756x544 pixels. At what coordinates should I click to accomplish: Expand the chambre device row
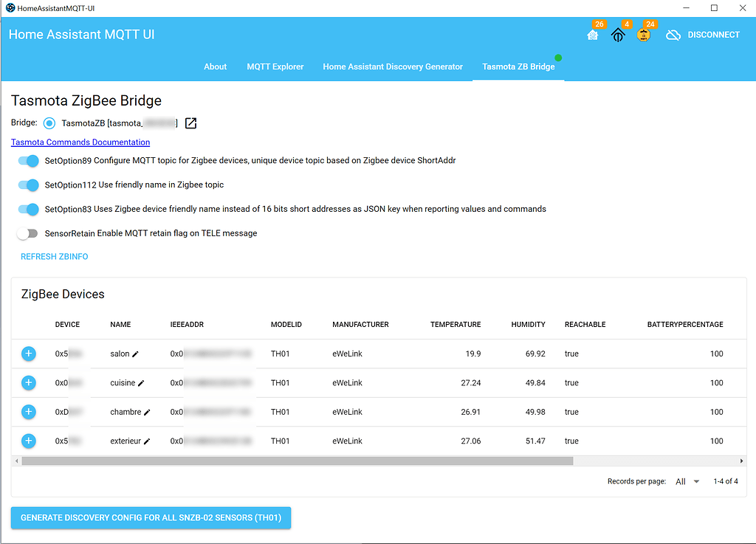[x=29, y=411]
